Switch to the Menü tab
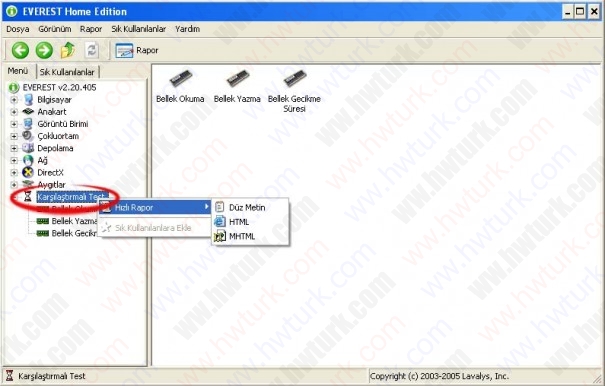The image size is (605, 386). 18,71
